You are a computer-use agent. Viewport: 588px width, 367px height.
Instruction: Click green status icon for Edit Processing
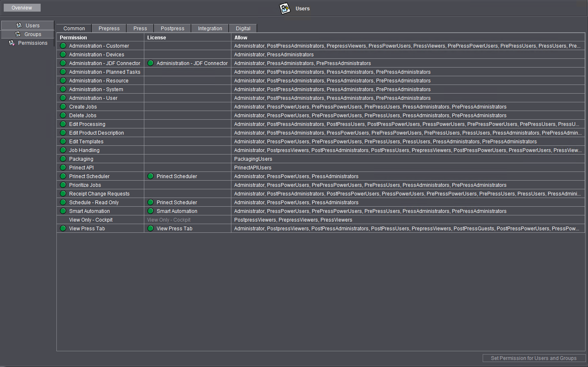[63, 124]
